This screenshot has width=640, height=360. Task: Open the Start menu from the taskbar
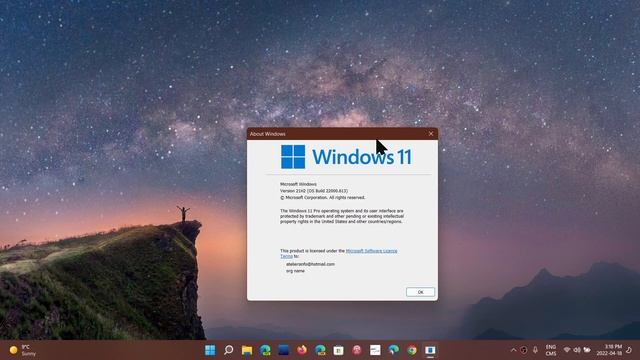[x=210, y=350]
